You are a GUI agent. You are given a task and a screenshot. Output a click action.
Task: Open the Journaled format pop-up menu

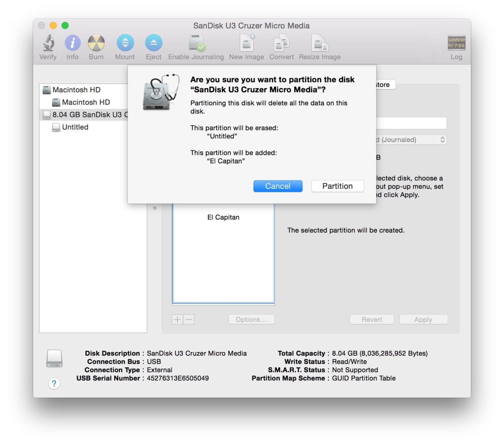[411, 140]
